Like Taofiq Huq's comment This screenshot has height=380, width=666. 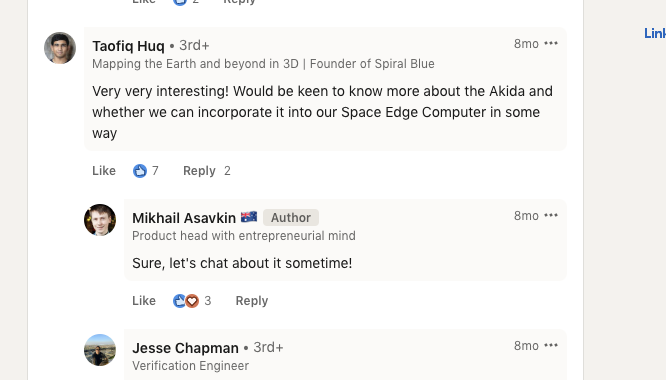(104, 171)
